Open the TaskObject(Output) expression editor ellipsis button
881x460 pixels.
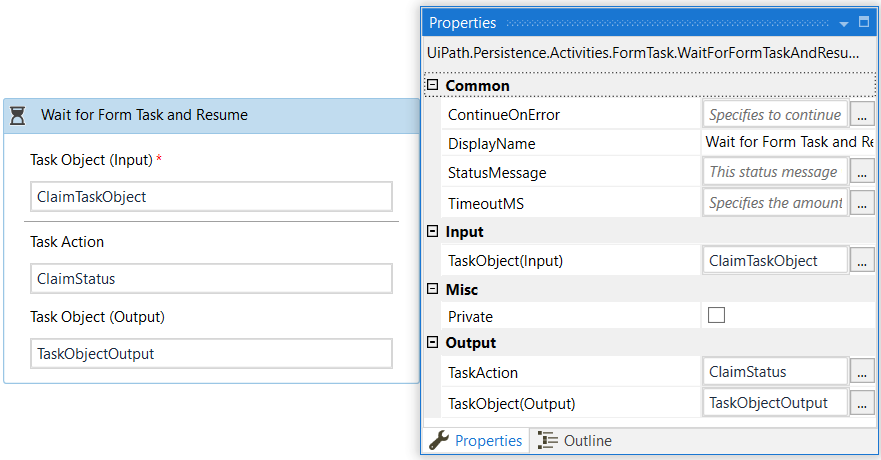(x=862, y=403)
